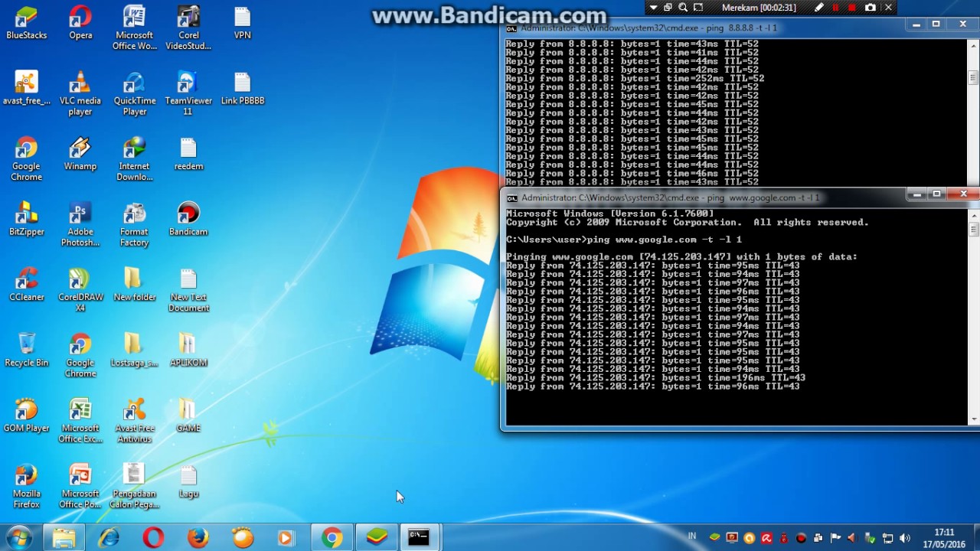The image size is (980, 551).
Task: Select the Winamp desktop shortcut
Action: point(80,155)
